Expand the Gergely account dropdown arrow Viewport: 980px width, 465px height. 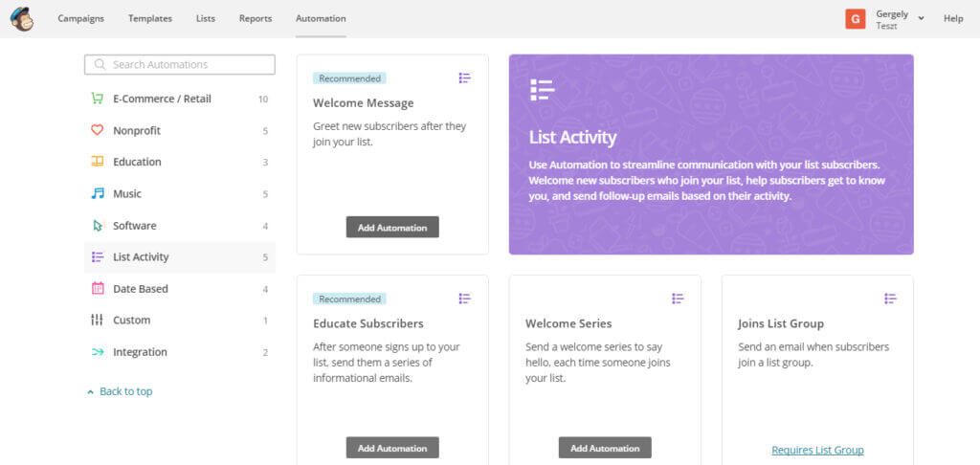(x=921, y=19)
